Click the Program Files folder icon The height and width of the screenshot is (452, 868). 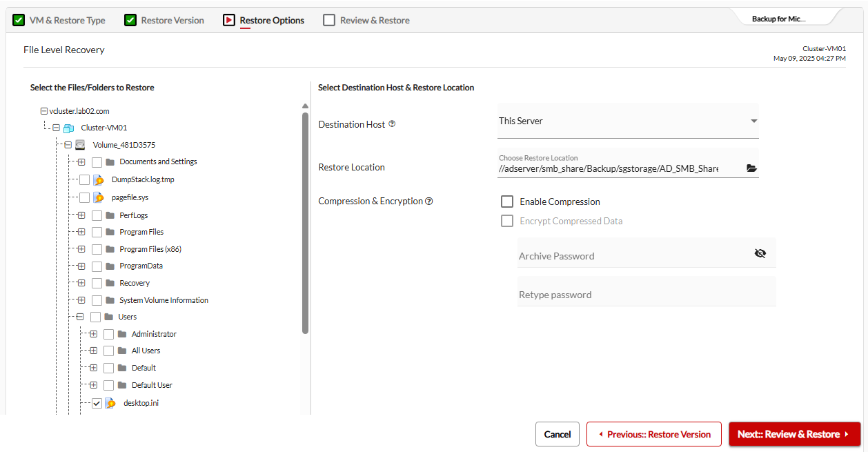(x=110, y=232)
